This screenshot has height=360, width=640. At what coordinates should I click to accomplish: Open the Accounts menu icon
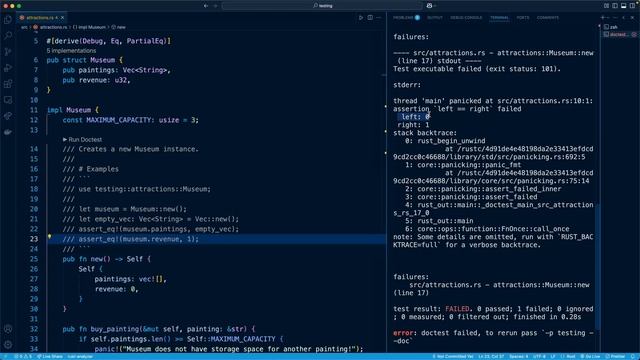pos(8,329)
